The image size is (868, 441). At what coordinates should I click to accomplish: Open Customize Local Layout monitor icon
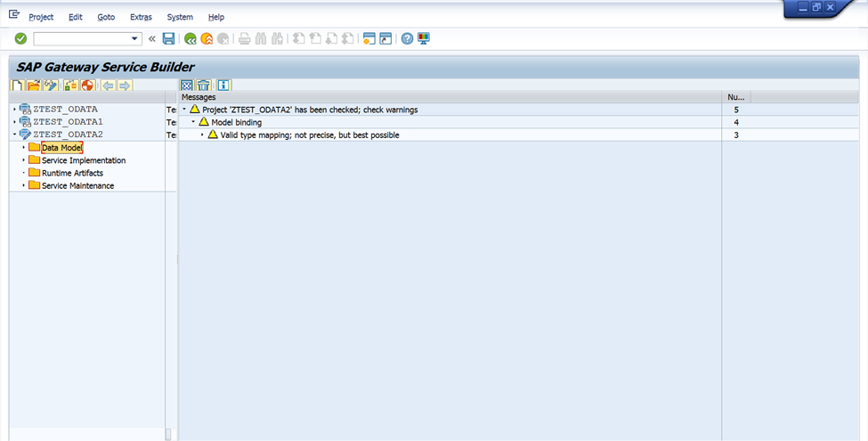[424, 38]
